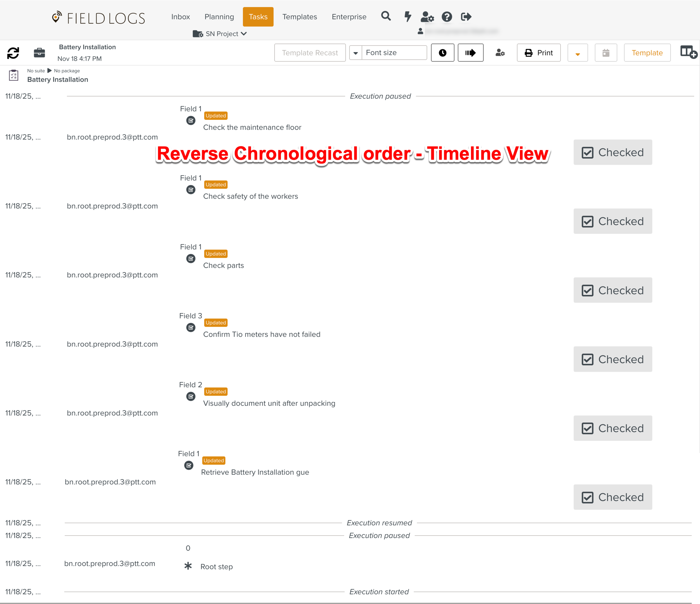The height and width of the screenshot is (604, 700).
Task: Select the calendar icon in the toolbar
Action: (606, 52)
